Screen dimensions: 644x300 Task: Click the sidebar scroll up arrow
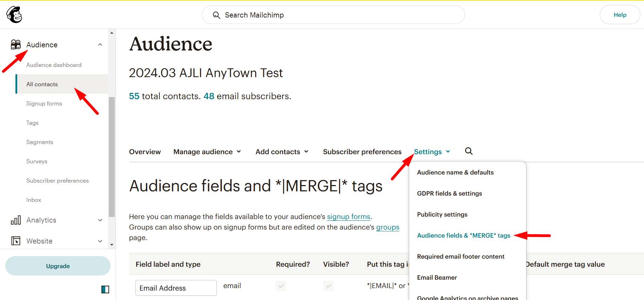point(112,33)
